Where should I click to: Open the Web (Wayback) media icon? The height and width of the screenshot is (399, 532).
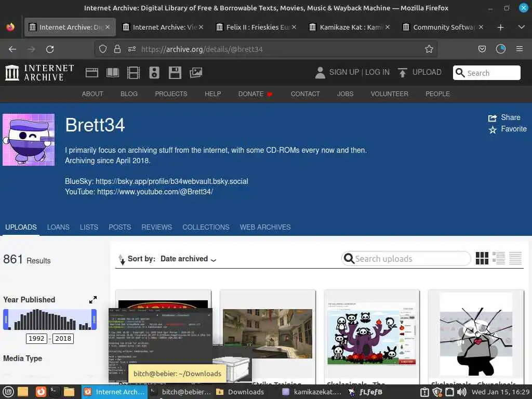(91, 73)
